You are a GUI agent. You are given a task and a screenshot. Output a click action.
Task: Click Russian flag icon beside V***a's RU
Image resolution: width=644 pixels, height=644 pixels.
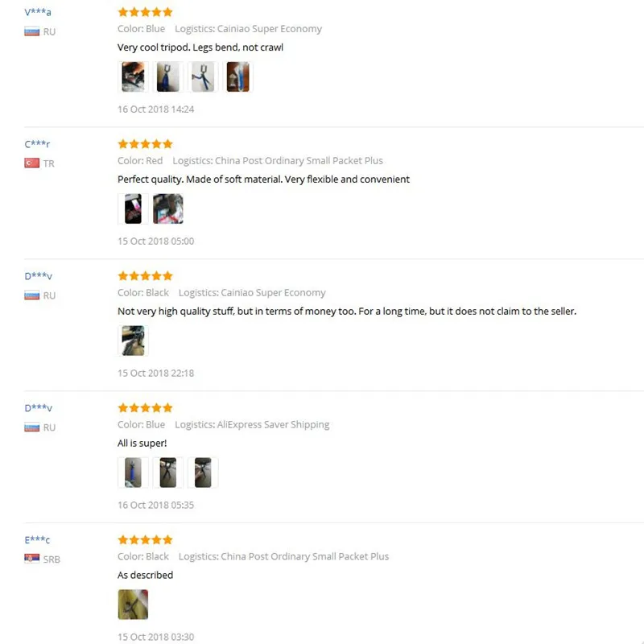[31, 31]
